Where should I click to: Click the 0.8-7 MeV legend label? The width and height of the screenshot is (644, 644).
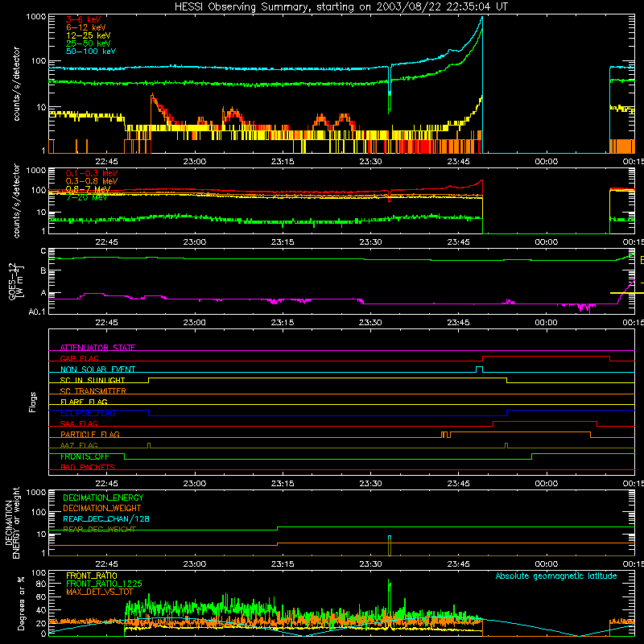(x=89, y=189)
